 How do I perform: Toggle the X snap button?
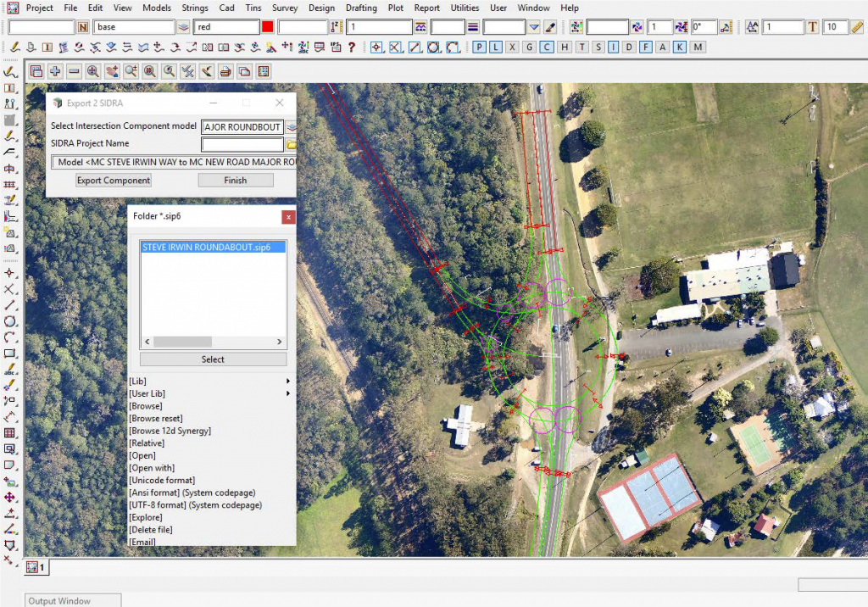(x=512, y=47)
